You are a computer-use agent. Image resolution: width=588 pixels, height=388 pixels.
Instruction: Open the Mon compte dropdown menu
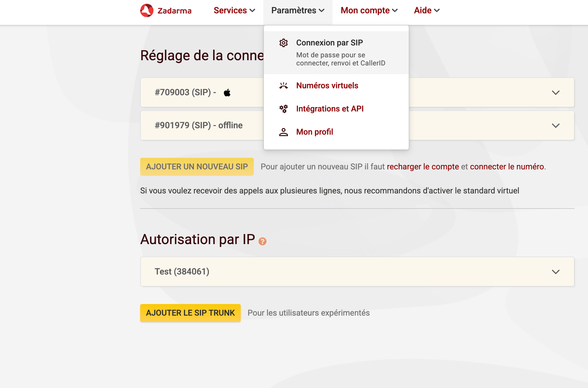point(369,10)
